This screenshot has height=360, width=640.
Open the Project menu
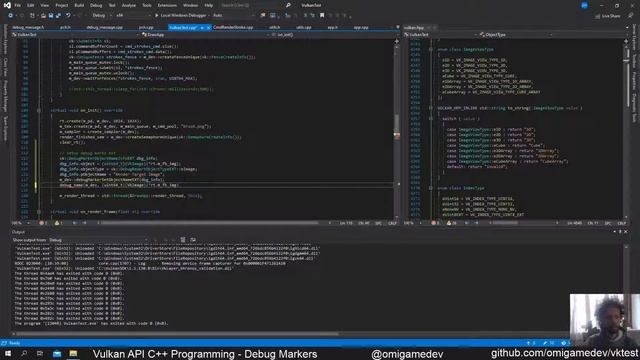[x=62, y=5]
